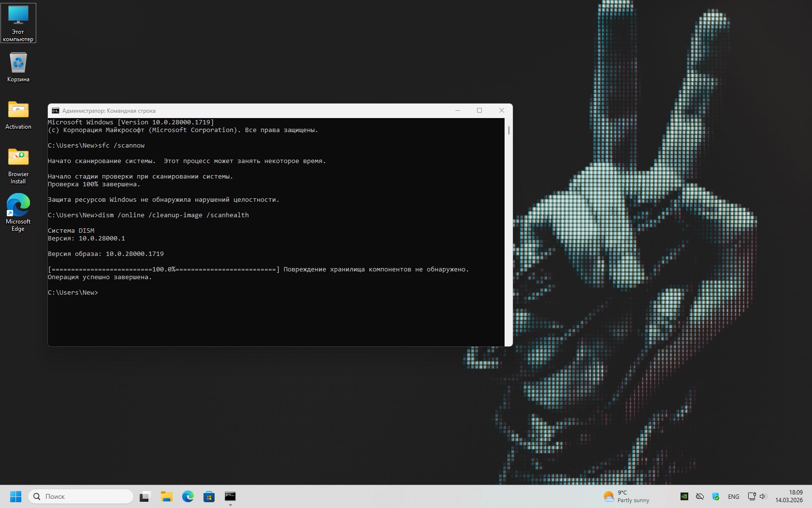Click the OneDrive cloud tray icon
The height and width of the screenshot is (508, 812).
point(699,496)
